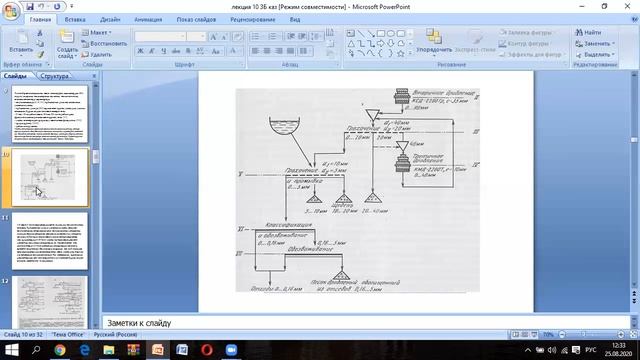This screenshot has height=360, width=640.
Task: Toggle underline Ч formatting
Action: [164, 51]
